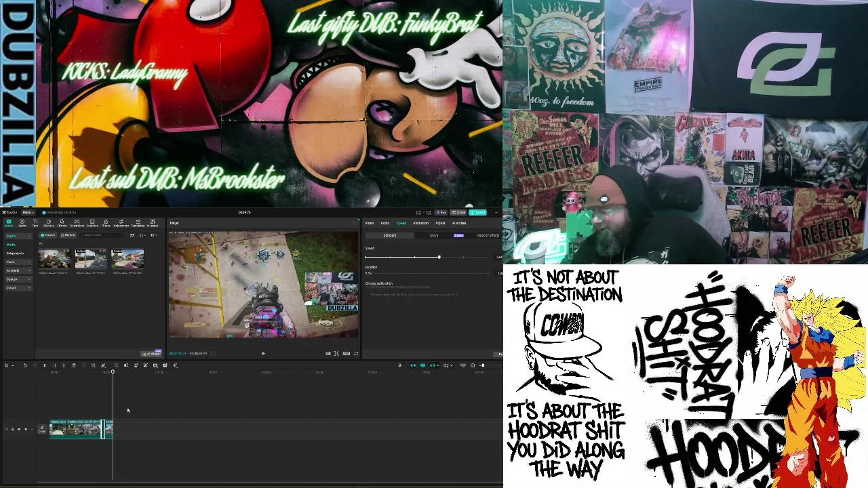Click the player fullscreen icon

pyautogui.click(x=356, y=353)
